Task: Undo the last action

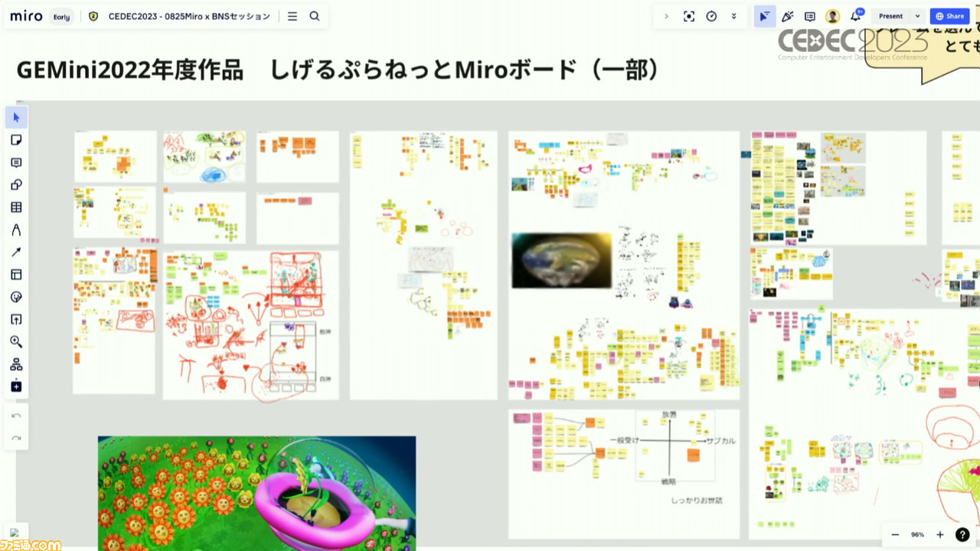Action: pos(16,416)
